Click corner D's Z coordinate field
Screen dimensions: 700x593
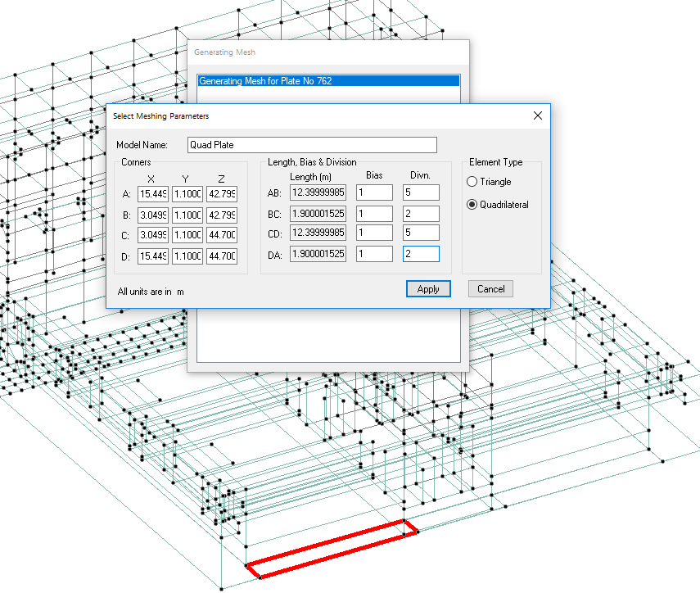pos(222,256)
